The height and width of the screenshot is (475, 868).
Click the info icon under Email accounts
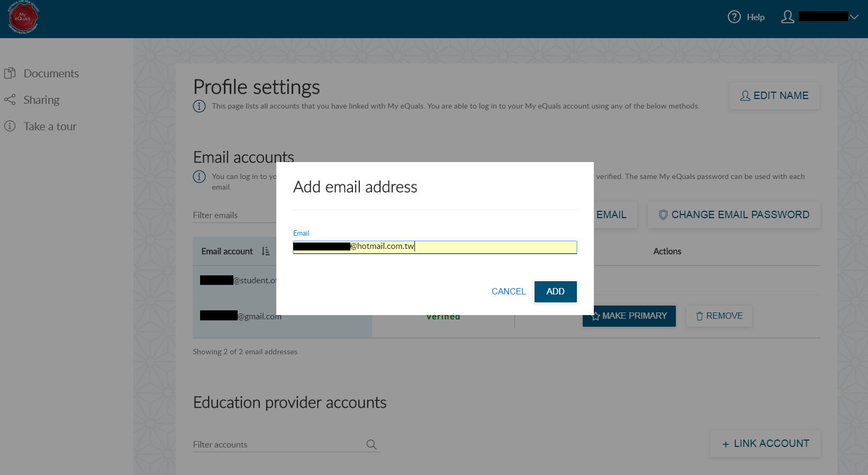[199, 177]
